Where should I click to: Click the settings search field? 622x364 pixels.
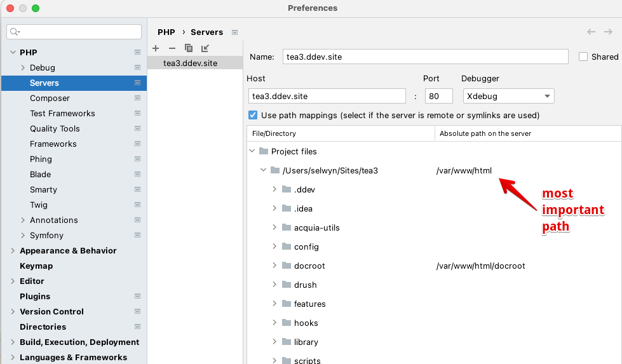click(74, 32)
